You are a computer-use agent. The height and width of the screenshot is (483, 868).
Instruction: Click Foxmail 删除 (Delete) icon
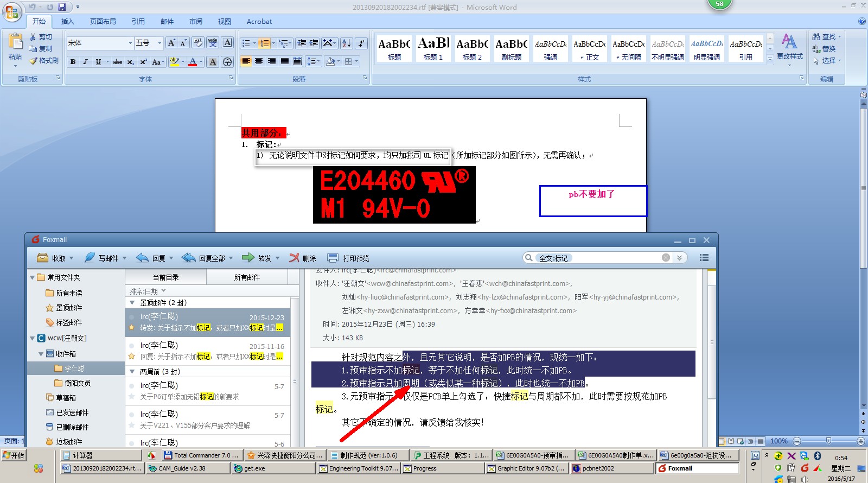[x=294, y=258]
